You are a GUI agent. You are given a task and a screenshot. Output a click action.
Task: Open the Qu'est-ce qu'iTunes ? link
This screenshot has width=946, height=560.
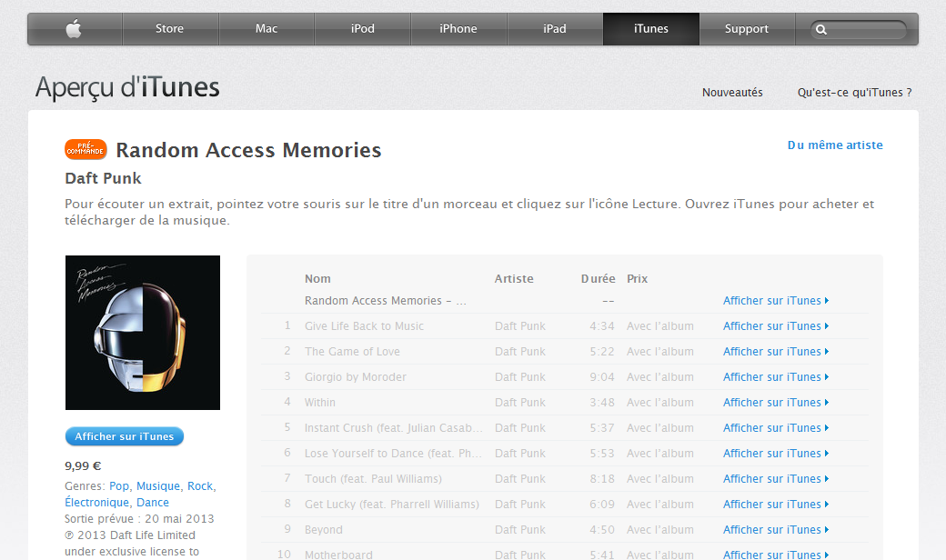855,92
